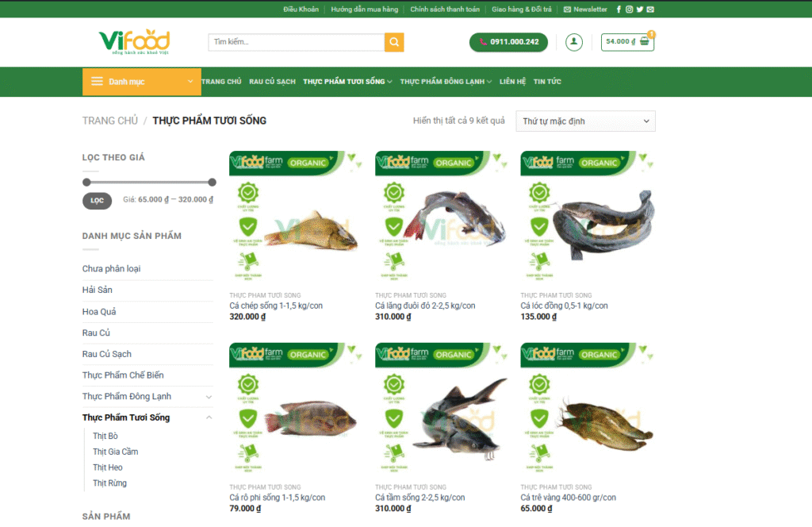Viewport: 812px width, 527px height.
Task: Open the Thứ tự mặc định sort dropdown
Action: pos(586,121)
